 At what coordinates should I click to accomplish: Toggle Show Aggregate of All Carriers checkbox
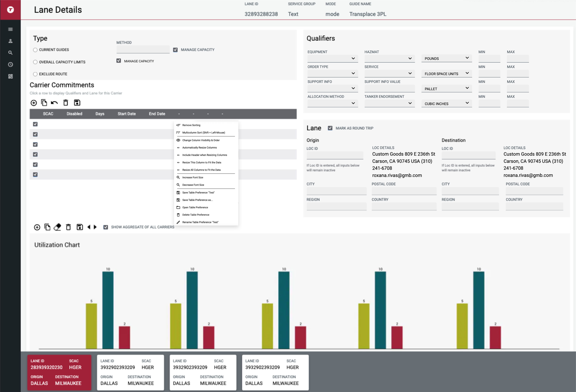(x=106, y=227)
